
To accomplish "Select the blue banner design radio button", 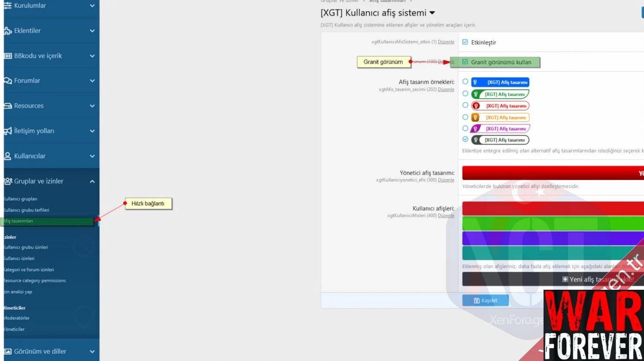I will 465,82.
